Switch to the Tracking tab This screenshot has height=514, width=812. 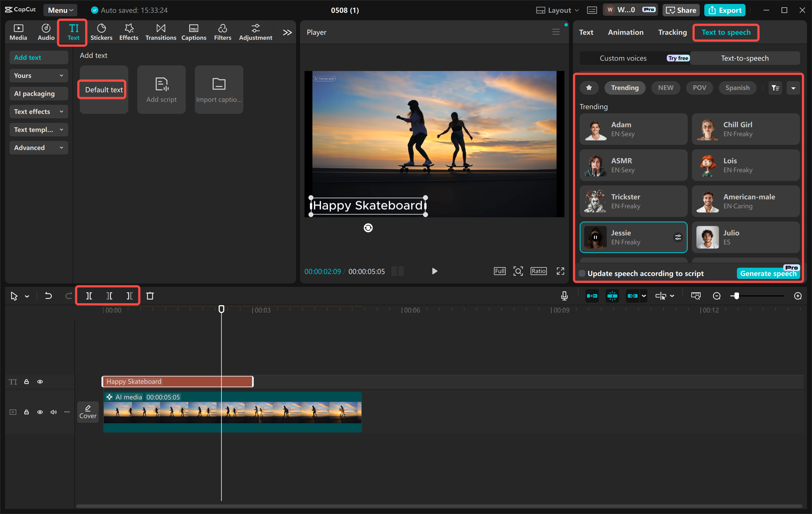672,32
